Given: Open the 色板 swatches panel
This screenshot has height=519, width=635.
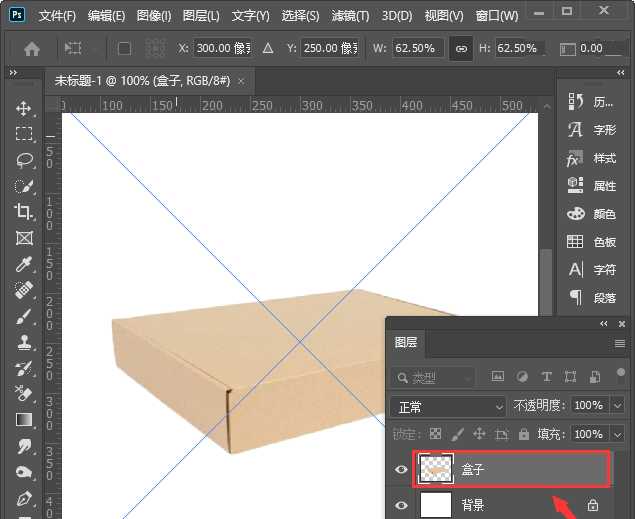Looking at the screenshot, I should 593,241.
